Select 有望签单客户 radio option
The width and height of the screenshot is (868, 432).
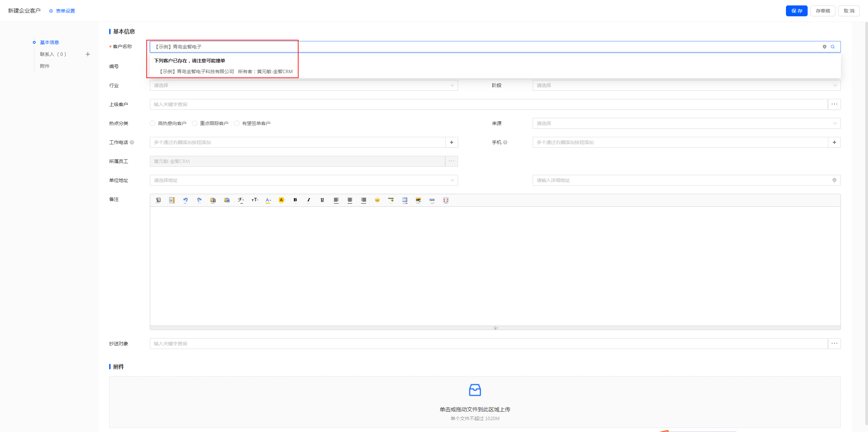point(237,123)
